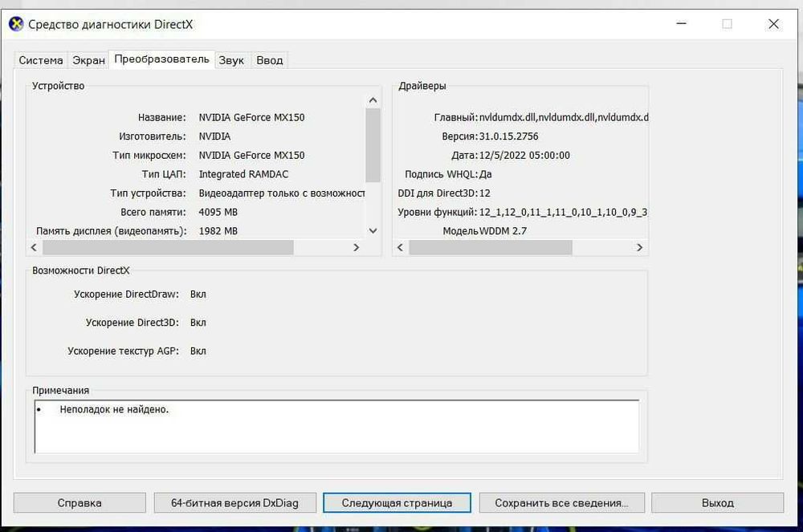Click the DDI для Direct3D value 12
803x532 pixels.
pyautogui.click(x=484, y=193)
